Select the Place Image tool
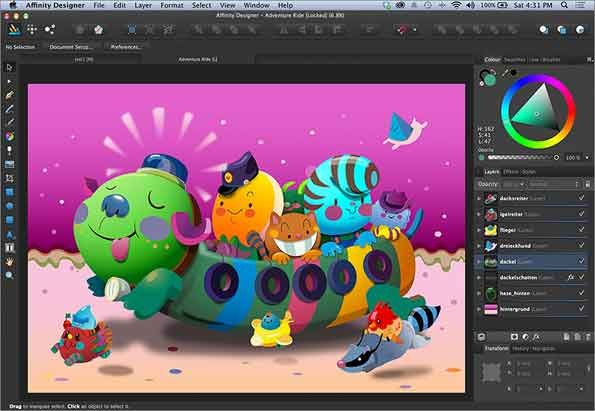Image resolution: width=595 pixels, height=411 pixels. pyautogui.click(x=9, y=164)
